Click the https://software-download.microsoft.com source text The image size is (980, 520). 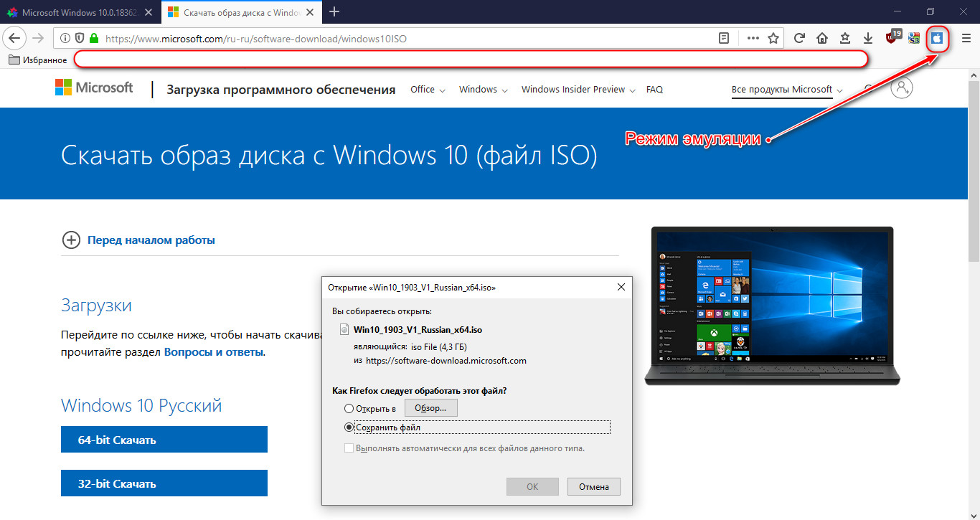tap(446, 361)
